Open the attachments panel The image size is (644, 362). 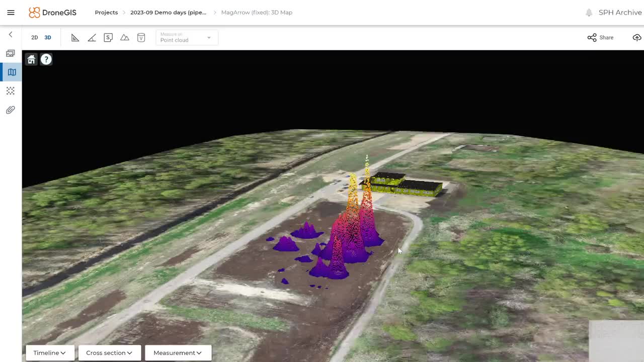pyautogui.click(x=10, y=110)
